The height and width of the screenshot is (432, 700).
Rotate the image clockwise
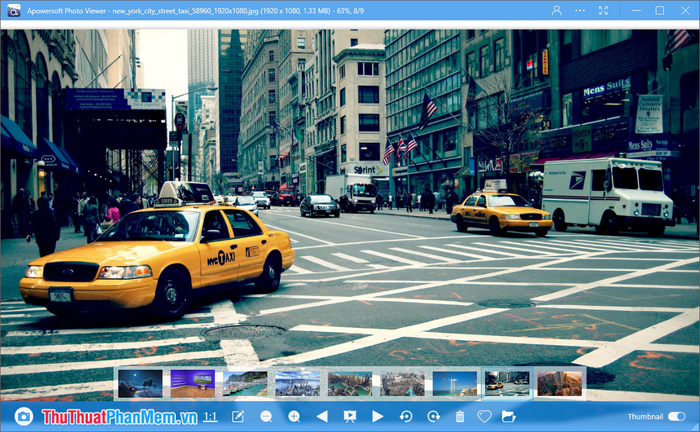433,417
